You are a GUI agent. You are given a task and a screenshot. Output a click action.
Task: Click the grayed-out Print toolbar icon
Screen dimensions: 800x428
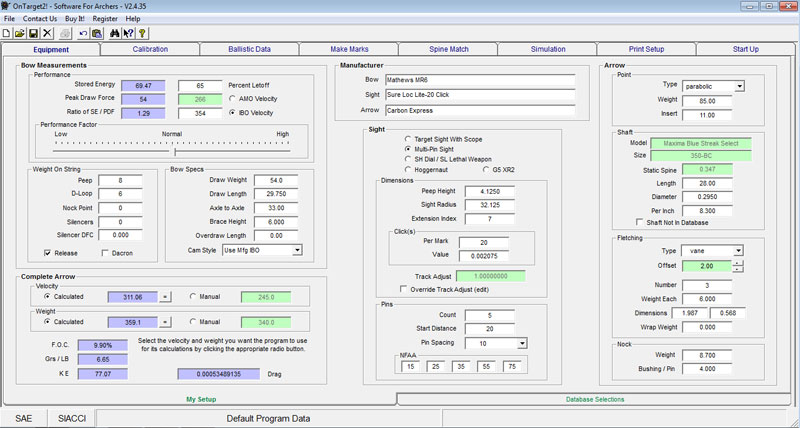pyautogui.click(x=65, y=33)
